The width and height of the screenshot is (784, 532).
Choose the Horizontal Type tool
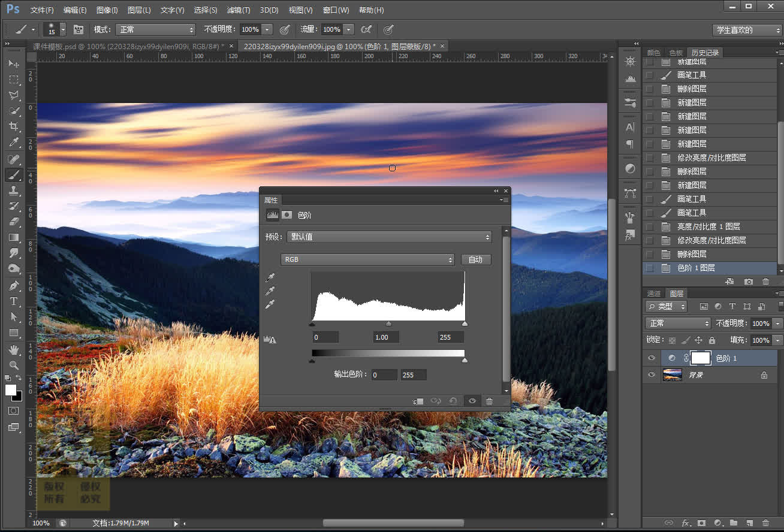[14, 301]
